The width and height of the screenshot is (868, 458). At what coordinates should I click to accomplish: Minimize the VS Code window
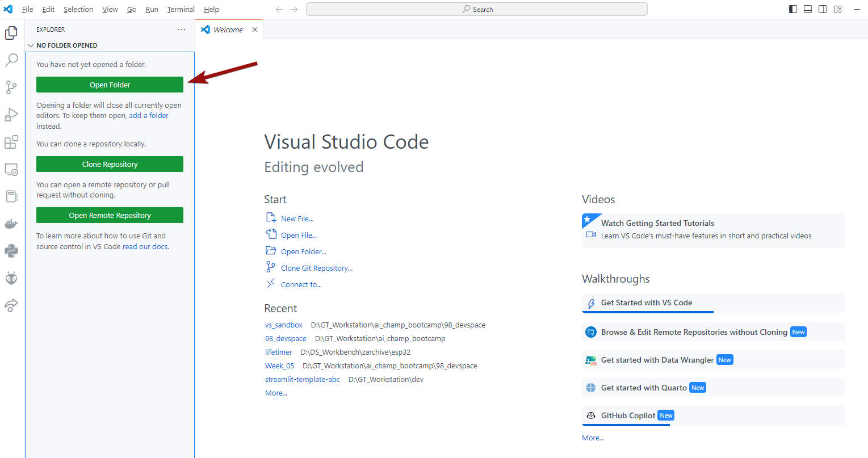click(857, 9)
